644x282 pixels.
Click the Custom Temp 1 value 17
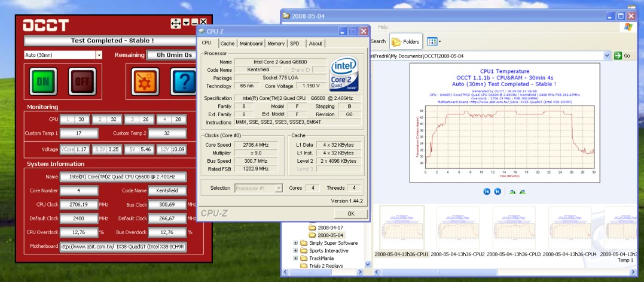79,133
